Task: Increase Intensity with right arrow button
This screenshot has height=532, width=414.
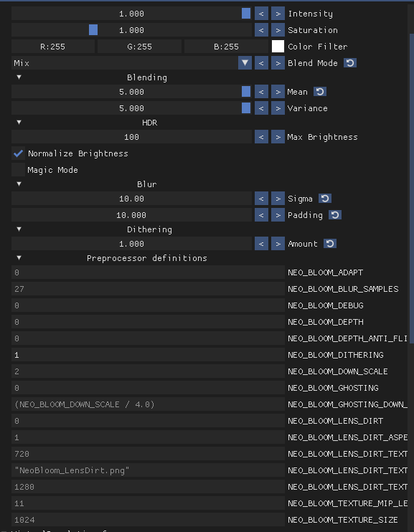Action: tap(278, 14)
